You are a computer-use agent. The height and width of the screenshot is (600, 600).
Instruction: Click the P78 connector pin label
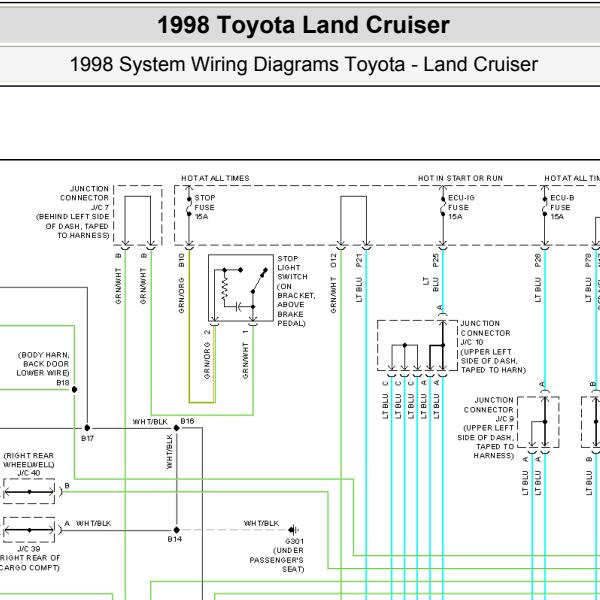pos(588,260)
